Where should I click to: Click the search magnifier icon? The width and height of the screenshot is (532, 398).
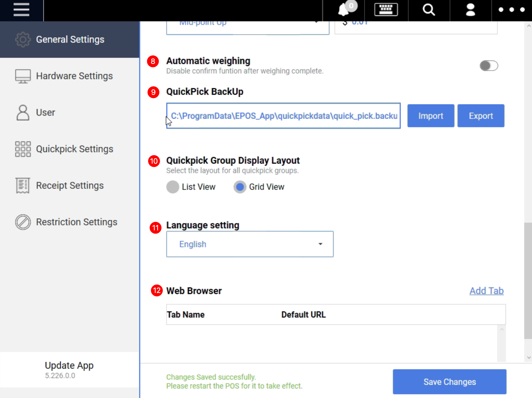pos(429,10)
